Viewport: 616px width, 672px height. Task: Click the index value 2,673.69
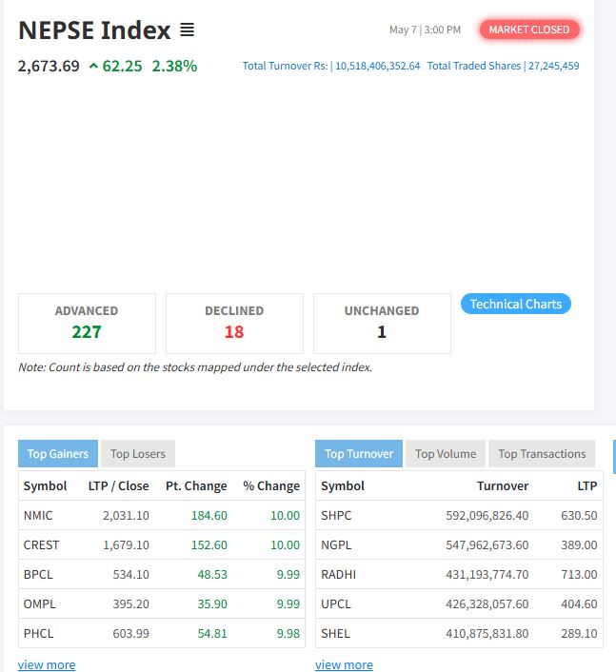(x=49, y=66)
